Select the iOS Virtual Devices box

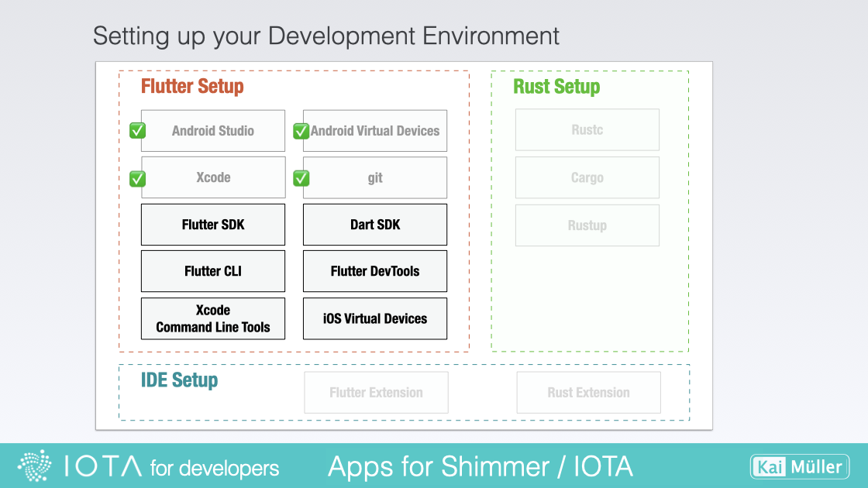point(375,318)
